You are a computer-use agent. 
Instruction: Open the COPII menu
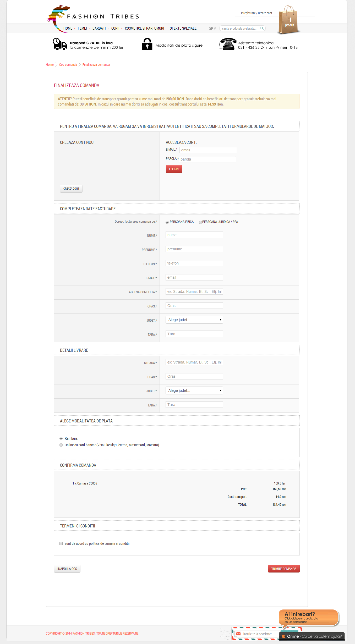pyautogui.click(x=115, y=28)
